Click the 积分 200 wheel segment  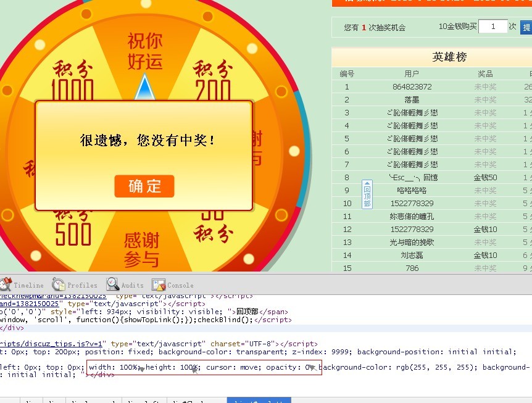point(213,80)
